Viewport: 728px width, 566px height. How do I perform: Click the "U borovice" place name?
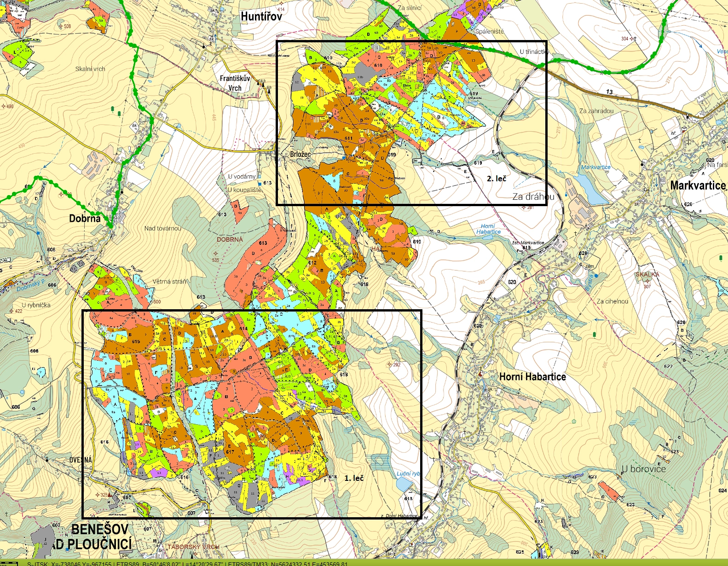point(643,469)
